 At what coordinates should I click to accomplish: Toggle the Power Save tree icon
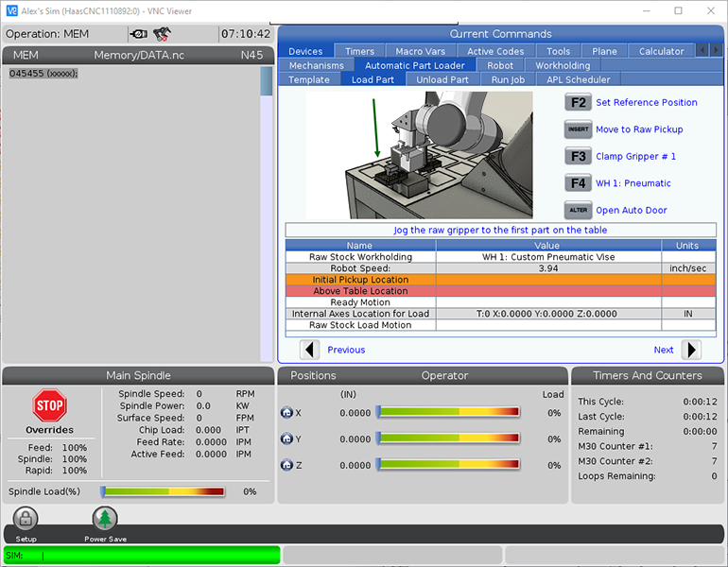tap(105, 519)
